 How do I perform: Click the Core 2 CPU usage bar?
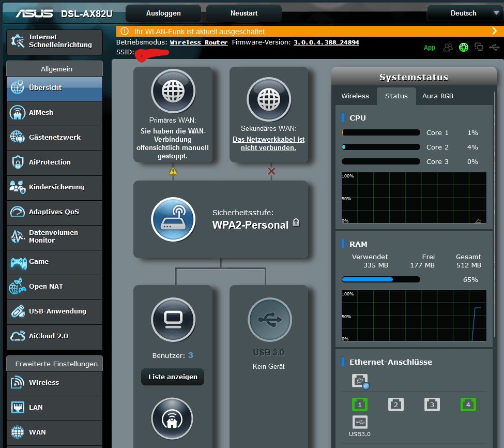381,147
